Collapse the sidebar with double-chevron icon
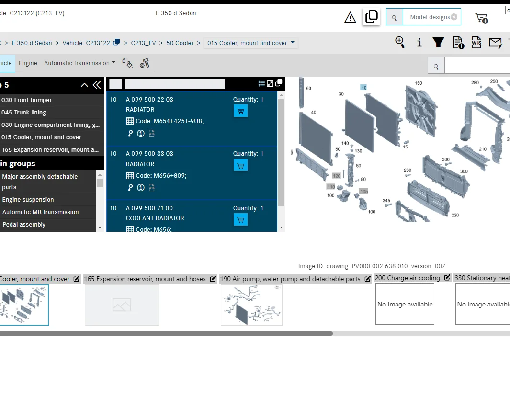The image size is (510, 420). click(x=97, y=85)
